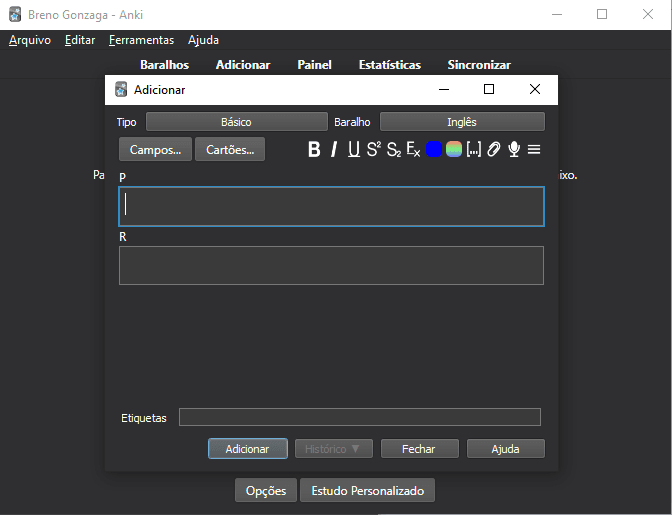Open the Histórico dropdown button
Image resolution: width=672 pixels, height=515 pixels.
tap(334, 449)
